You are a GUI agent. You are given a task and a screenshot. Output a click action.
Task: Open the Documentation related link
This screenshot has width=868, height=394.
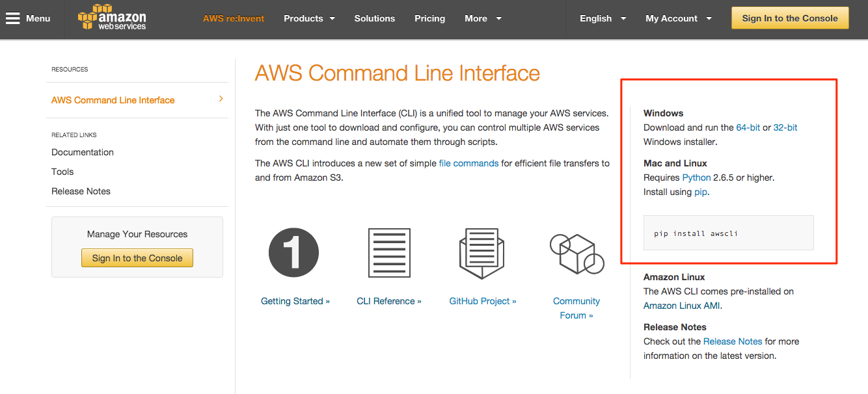pos(83,152)
